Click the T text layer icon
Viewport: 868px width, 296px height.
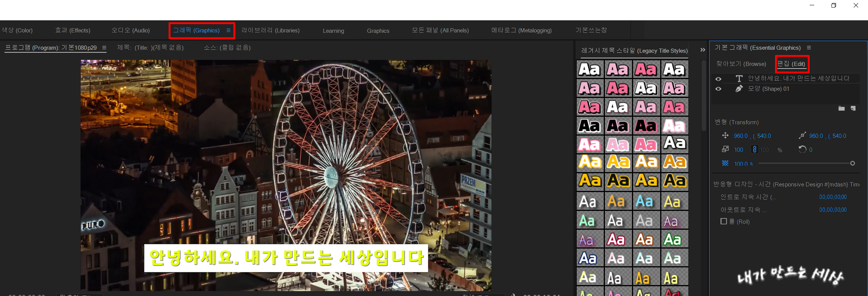(739, 78)
